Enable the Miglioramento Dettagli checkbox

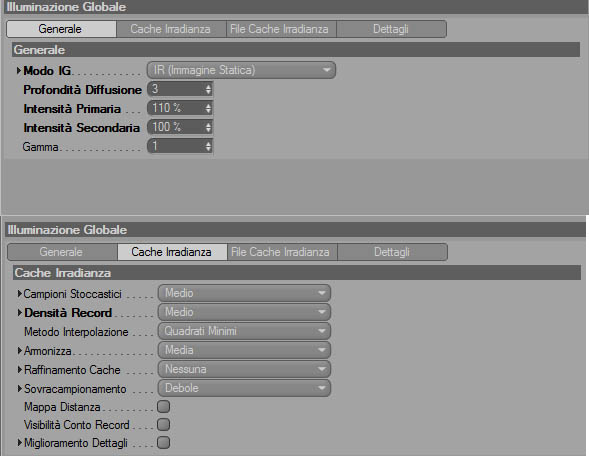163,442
